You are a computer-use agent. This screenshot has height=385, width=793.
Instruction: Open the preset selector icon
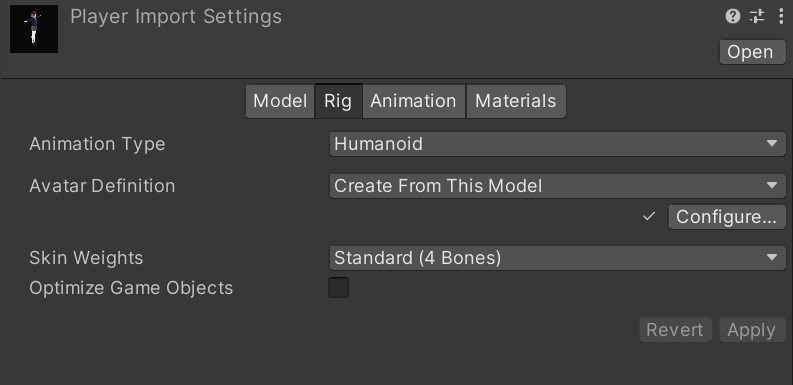pyautogui.click(x=757, y=16)
